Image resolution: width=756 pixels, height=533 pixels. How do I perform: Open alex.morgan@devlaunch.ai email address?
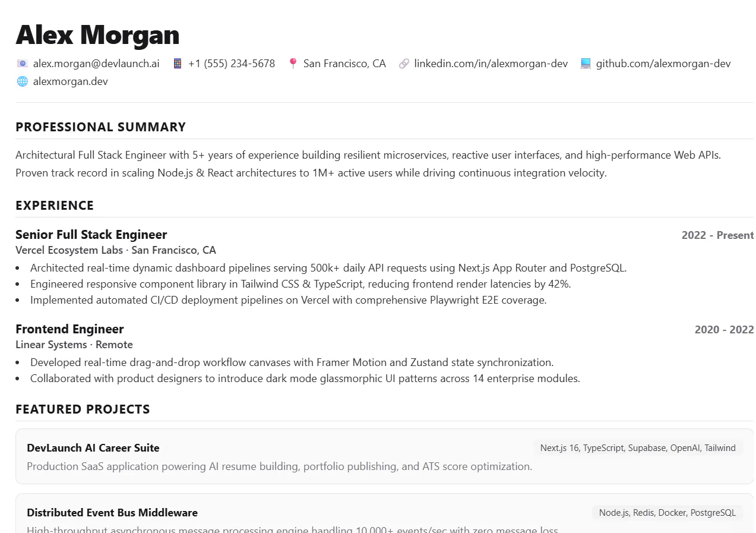[x=96, y=64]
